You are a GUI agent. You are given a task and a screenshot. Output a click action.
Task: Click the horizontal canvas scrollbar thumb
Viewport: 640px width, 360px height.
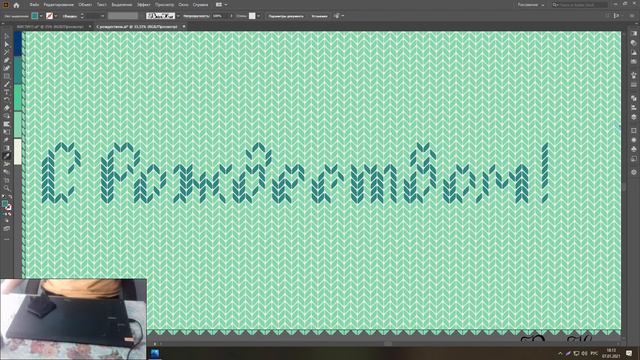[x=388, y=344]
